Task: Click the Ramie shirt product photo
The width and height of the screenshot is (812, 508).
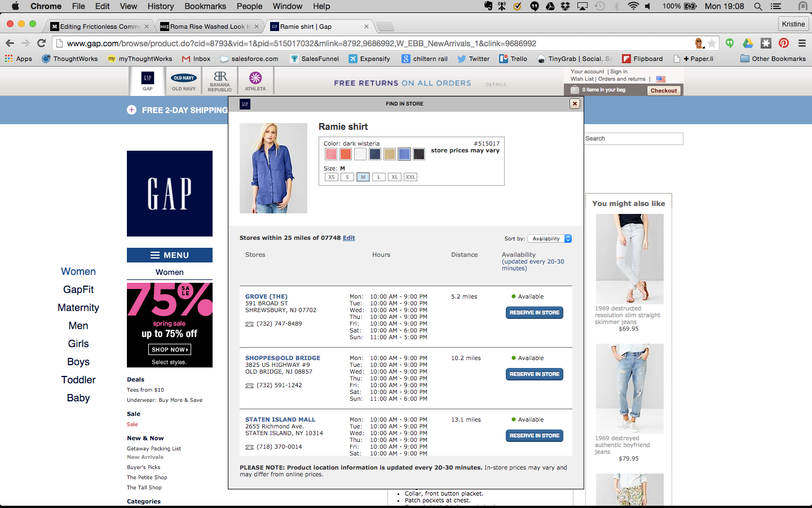Action: 273,168
